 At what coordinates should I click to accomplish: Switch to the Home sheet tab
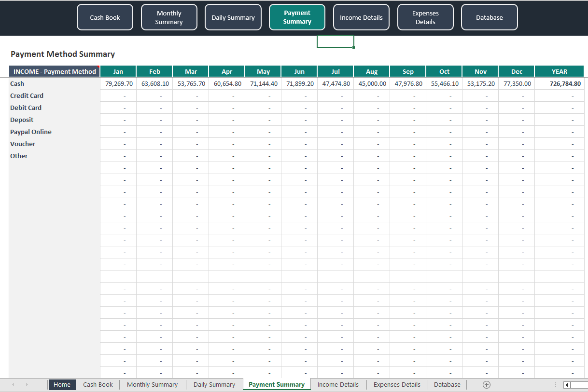tap(62, 384)
